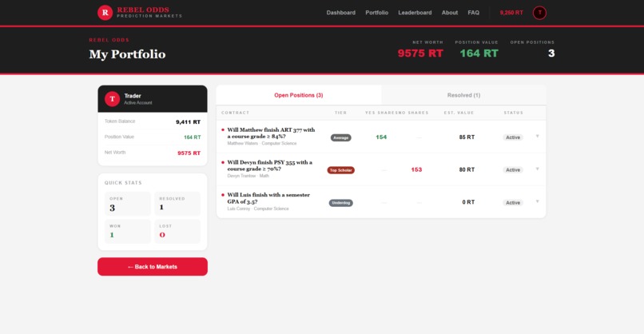Click the Lost quick stat card
Image resolution: width=644 pixels, height=334 pixels.
[177, 231]
